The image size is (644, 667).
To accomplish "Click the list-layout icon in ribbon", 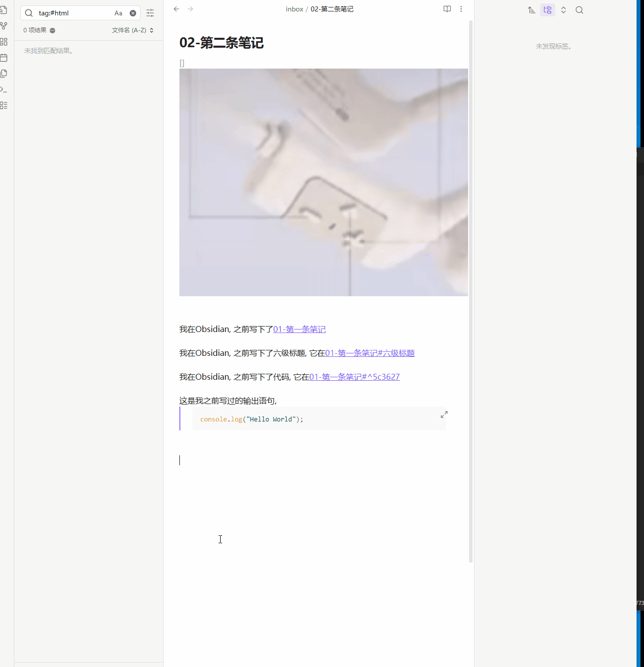I will coord(3,105).
